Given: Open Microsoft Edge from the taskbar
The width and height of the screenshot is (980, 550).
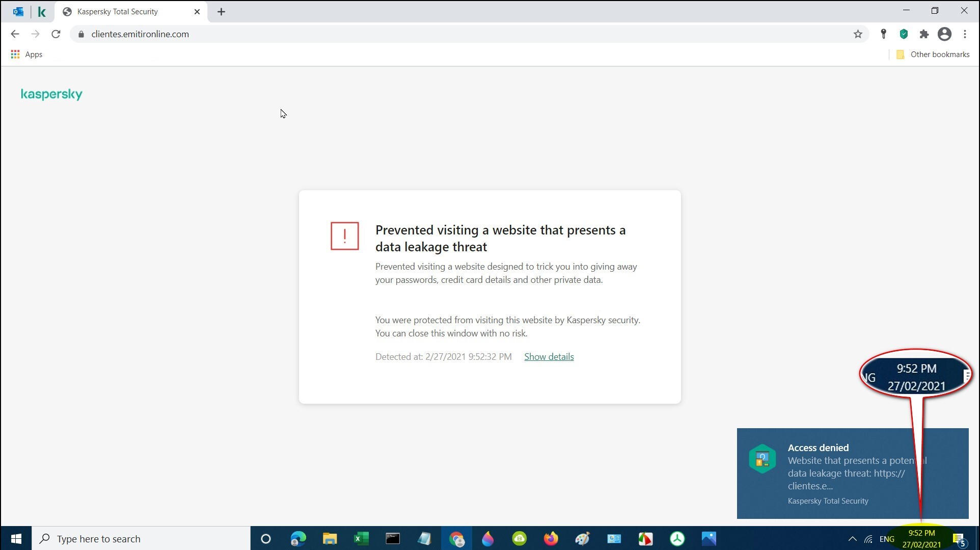Looking at the screenshot, I should click(298, 539).
